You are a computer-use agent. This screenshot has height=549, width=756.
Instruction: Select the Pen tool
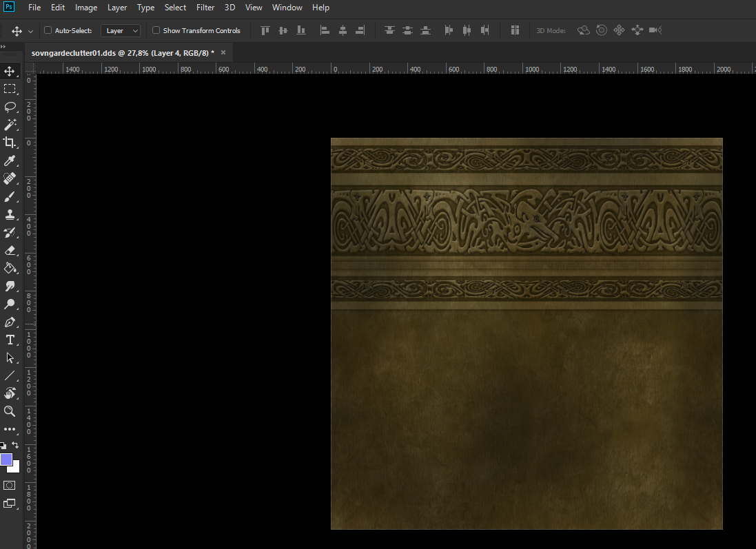point(10,322)
